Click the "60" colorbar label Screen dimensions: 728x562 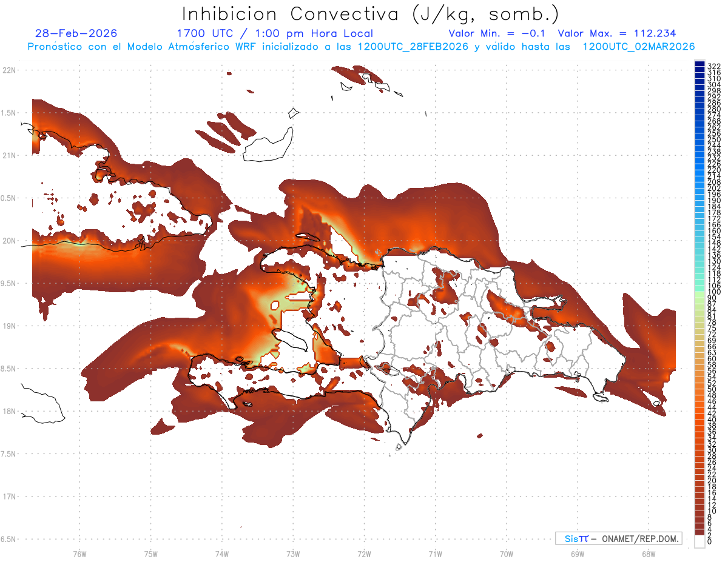tap(712, 358)
